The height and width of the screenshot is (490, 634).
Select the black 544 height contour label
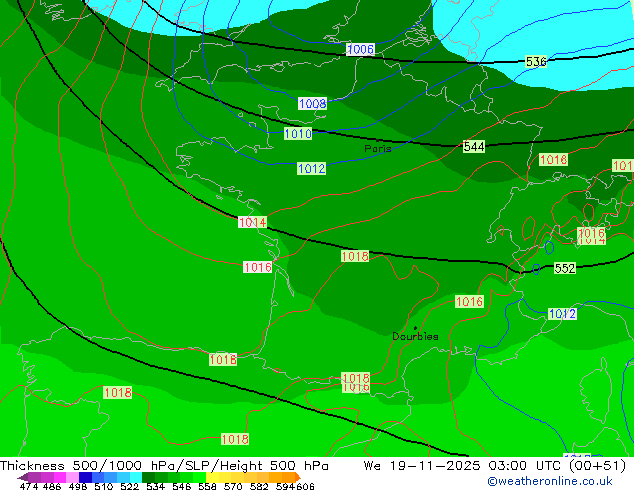[474, 146]
